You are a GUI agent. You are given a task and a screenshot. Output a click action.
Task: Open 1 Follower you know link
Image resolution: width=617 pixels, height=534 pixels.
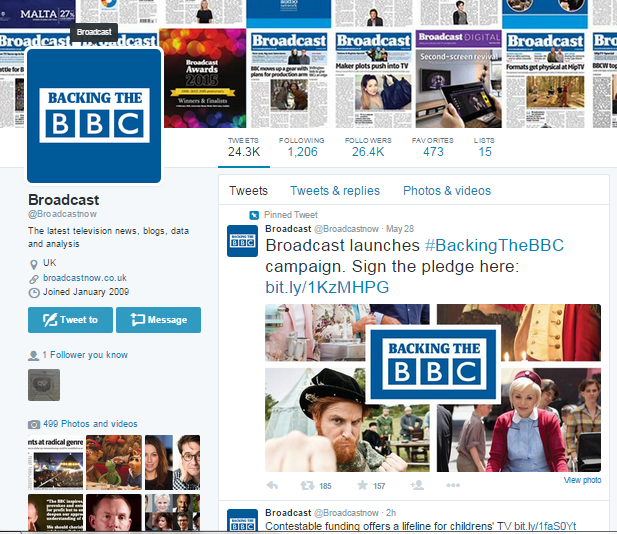click(85, 355)
